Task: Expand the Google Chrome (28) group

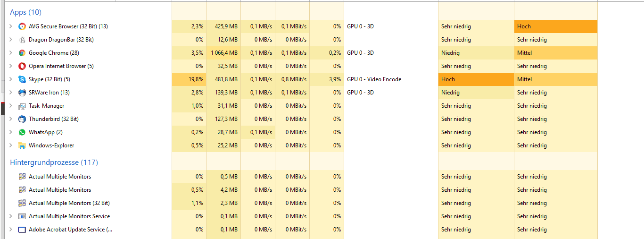Action: [11, 53]
